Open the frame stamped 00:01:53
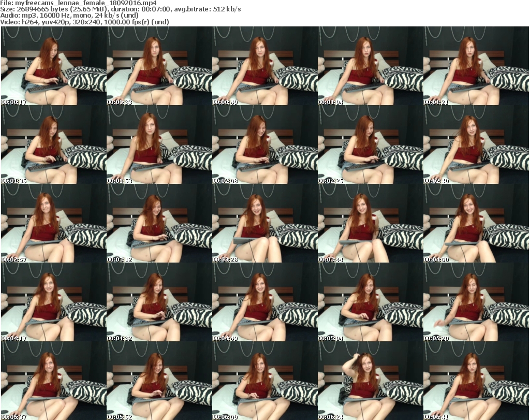Viewport: 530px width, 420px height. tap(159, 144)
